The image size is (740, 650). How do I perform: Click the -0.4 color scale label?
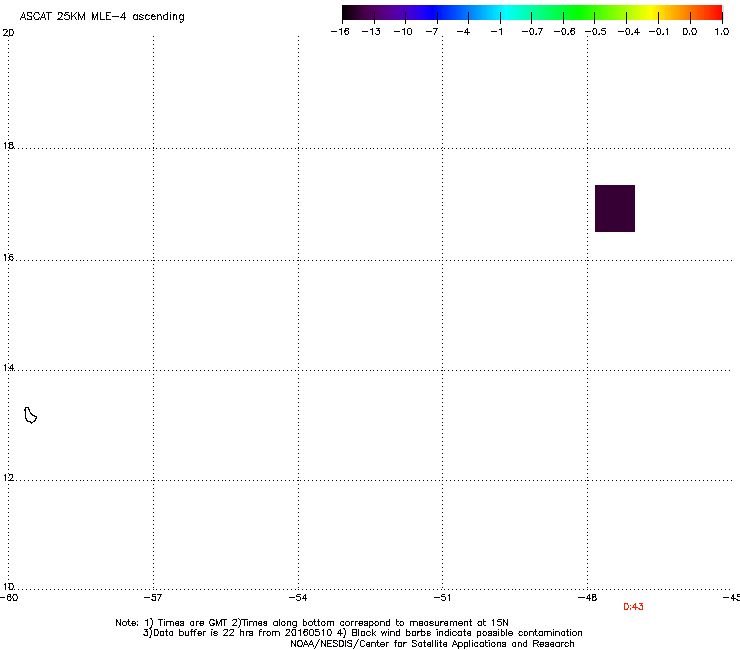coord(629,32)
